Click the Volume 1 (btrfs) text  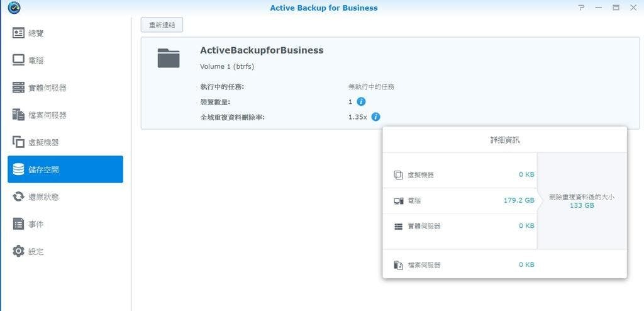point(227,66)
